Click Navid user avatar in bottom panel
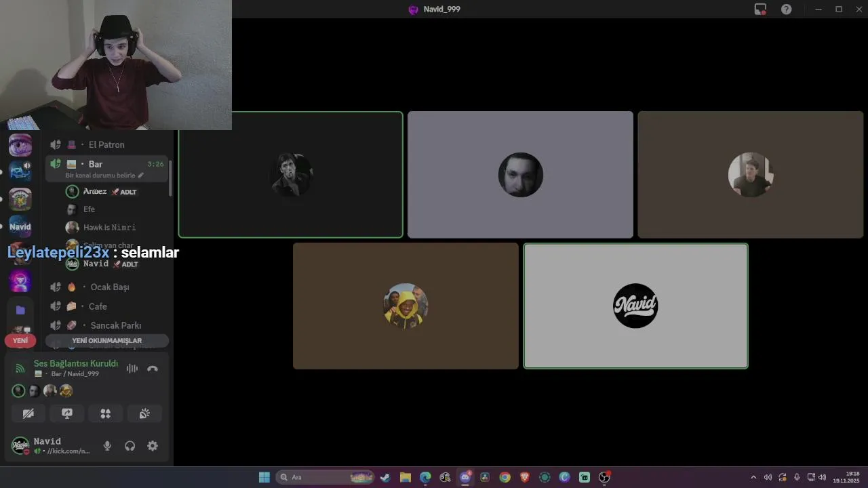This screenshot has width=868, height=488. (x=20, y=446)
